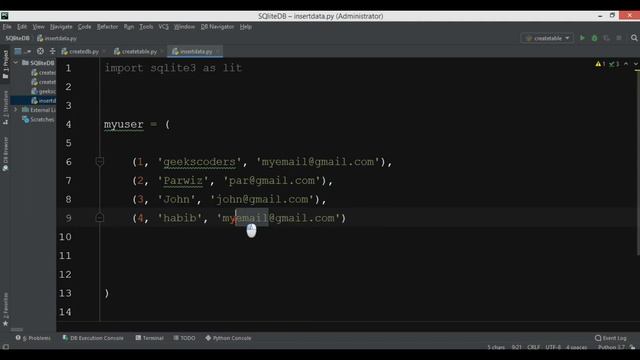Click insertdata.py breadcrumb in navigation bar

[x=57, y=38]
